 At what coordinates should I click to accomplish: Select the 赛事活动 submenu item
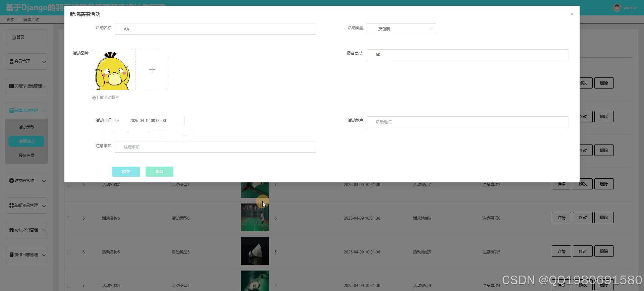(x=26, y=141)
